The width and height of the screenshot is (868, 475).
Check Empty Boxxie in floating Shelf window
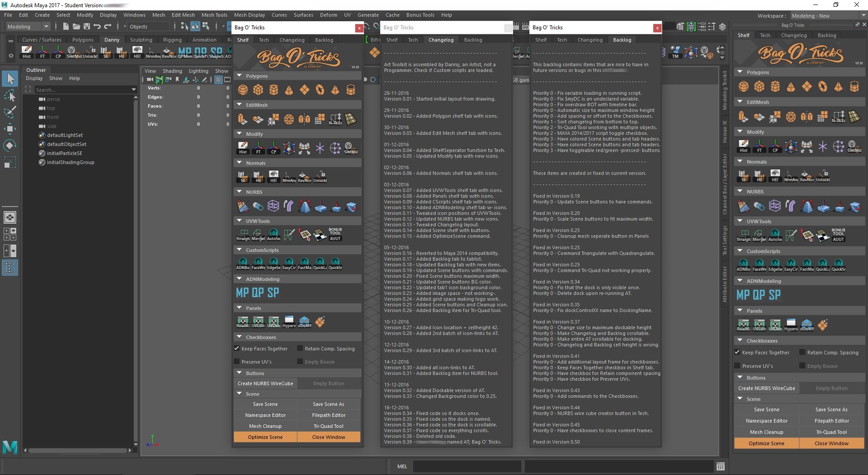pos(300,362)
